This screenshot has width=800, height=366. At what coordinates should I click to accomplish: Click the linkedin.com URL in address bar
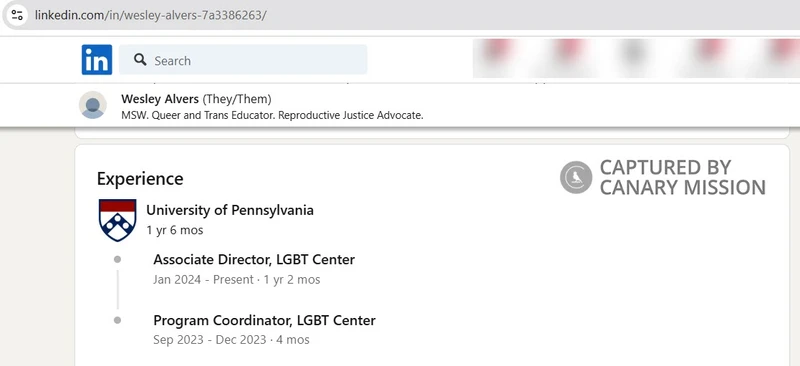[x=151, y=15]
